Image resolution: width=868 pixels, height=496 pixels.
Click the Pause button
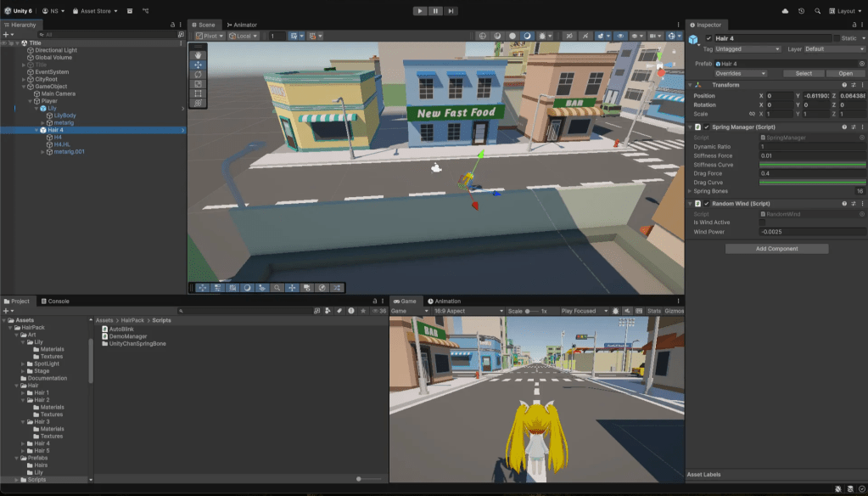[x=435, y=11]
